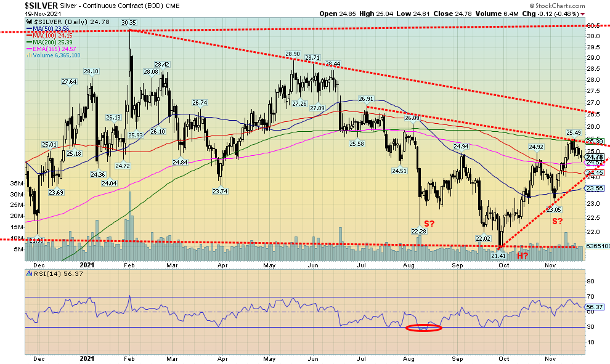Click the blue MA(50) legend line marker
610x364 pixels.
tap(28, 29)
